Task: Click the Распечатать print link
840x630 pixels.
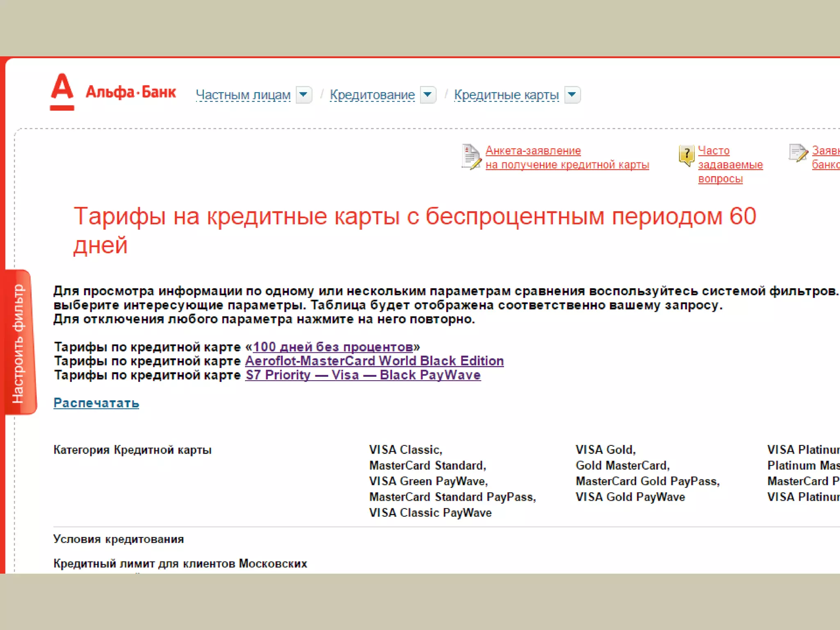Action: 96,403
